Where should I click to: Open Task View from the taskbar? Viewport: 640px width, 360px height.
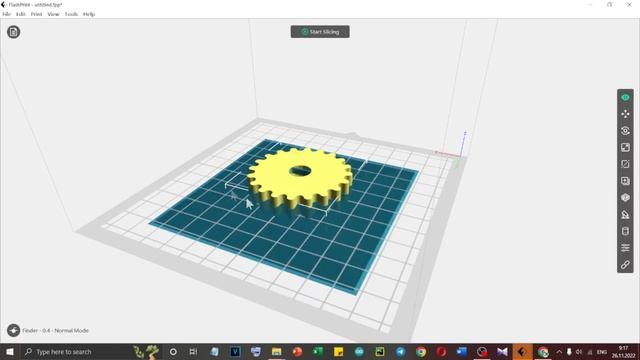[x=193, y=352]
